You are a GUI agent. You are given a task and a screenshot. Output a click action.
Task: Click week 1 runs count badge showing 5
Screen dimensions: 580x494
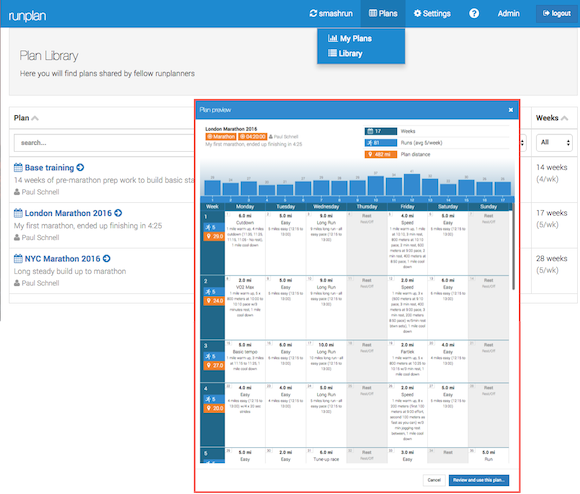pyautogui.click(x=214, y=227)
